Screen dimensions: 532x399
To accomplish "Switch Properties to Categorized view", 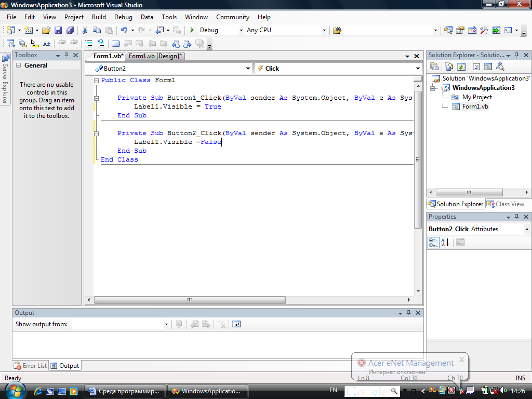I will [433, 243].
